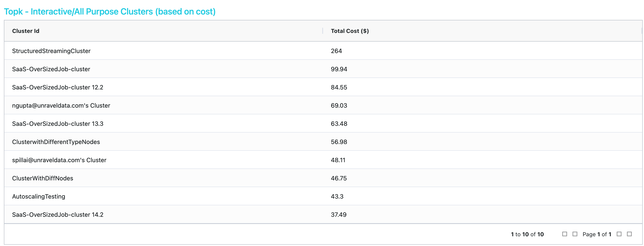Click the 264 total cost cell
644x246 pixels.
pos(336,51)
